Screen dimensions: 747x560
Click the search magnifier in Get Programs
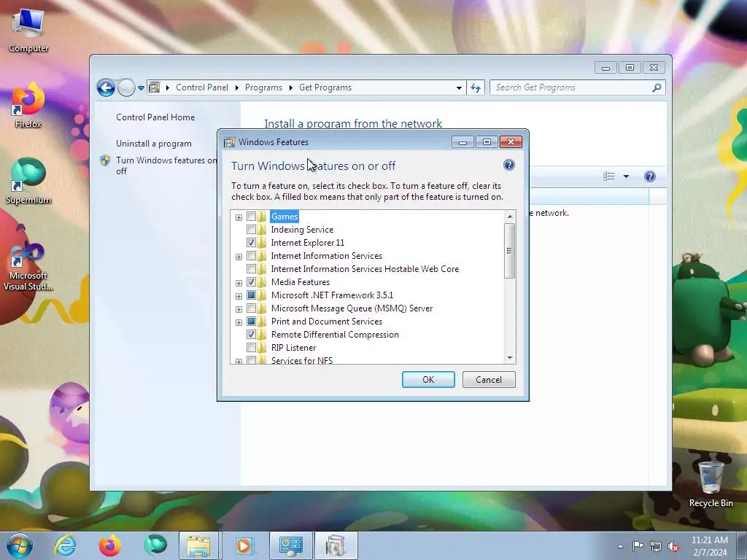coord(657,87)
